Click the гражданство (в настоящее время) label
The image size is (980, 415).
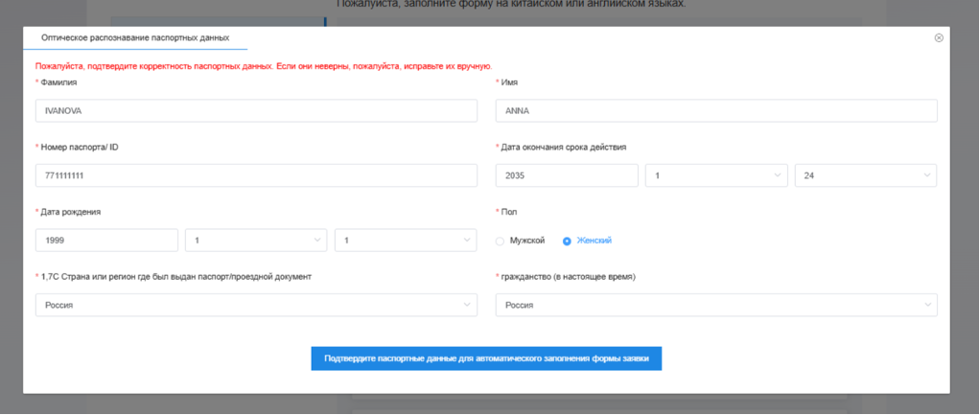(568, 277)
